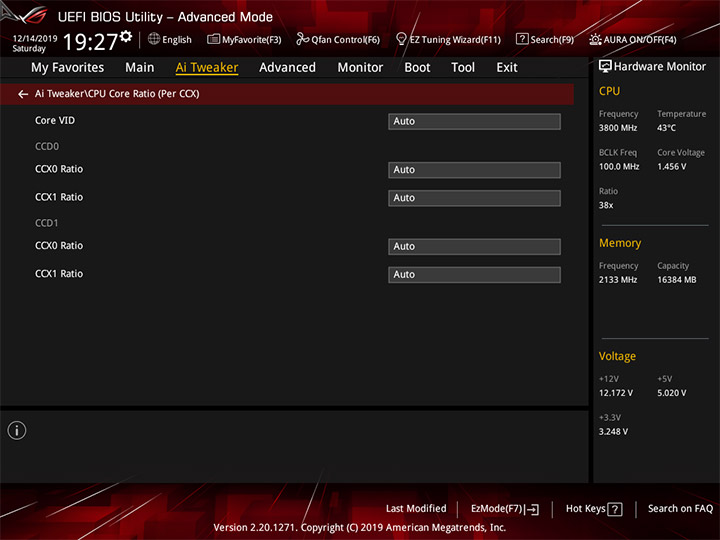Click the Memory frequency 2133 MHz value

(x=618, y=280)
